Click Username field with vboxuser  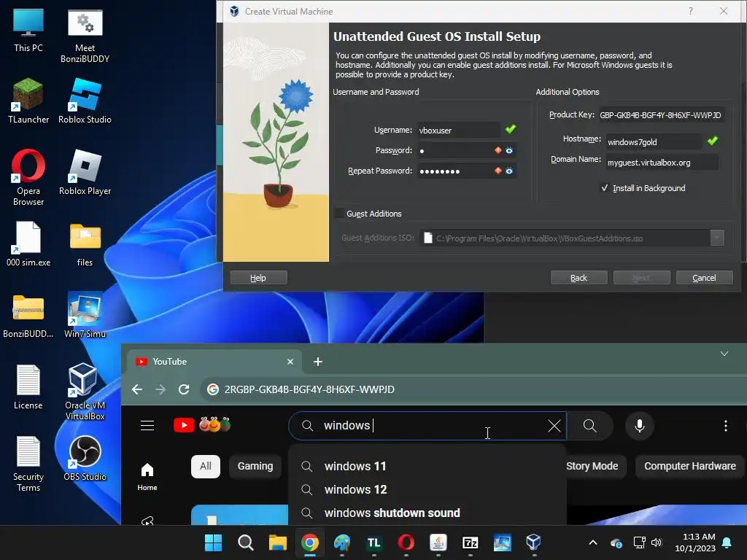click(458, 130)
